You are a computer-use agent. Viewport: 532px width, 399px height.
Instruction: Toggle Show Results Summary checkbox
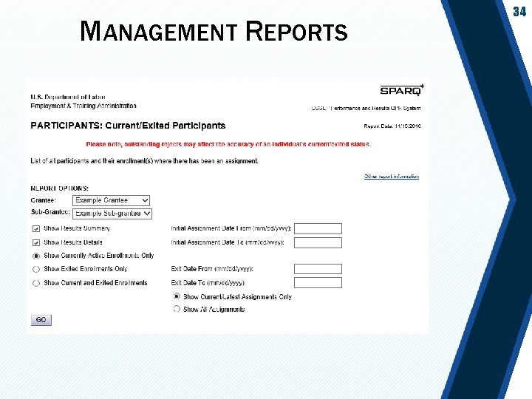(x=36, y=228)
